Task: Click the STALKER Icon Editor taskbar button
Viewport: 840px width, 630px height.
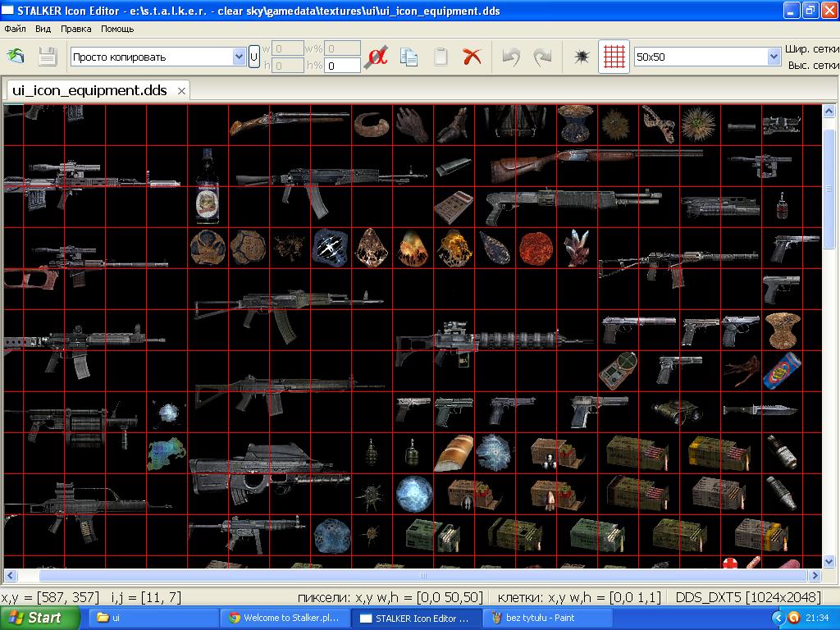Action: (x=416, y=618)
